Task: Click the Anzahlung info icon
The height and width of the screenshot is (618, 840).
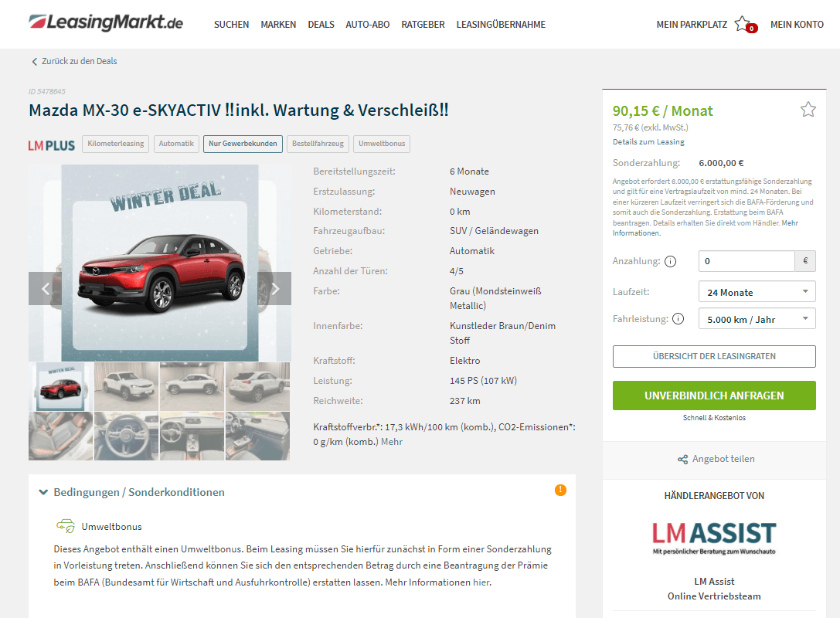Action: (670, 261)
